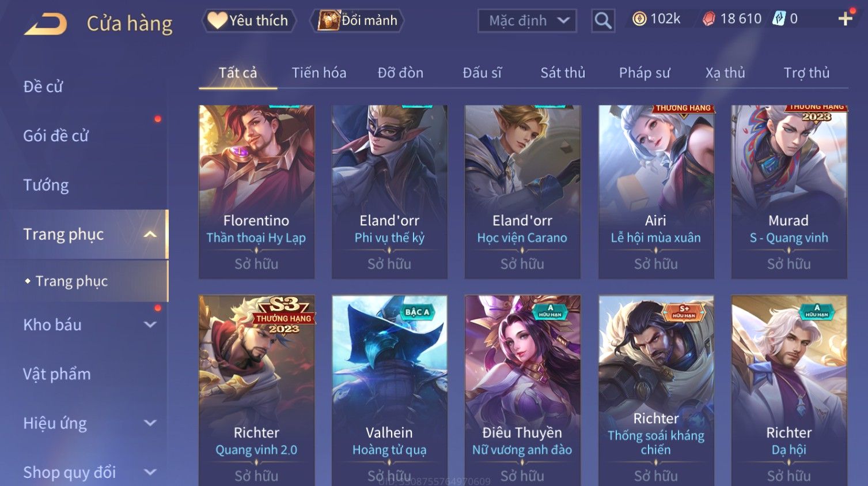Switch to the Sát thủ tab
This screenshot has width=868, height=486.
(563, 73)
